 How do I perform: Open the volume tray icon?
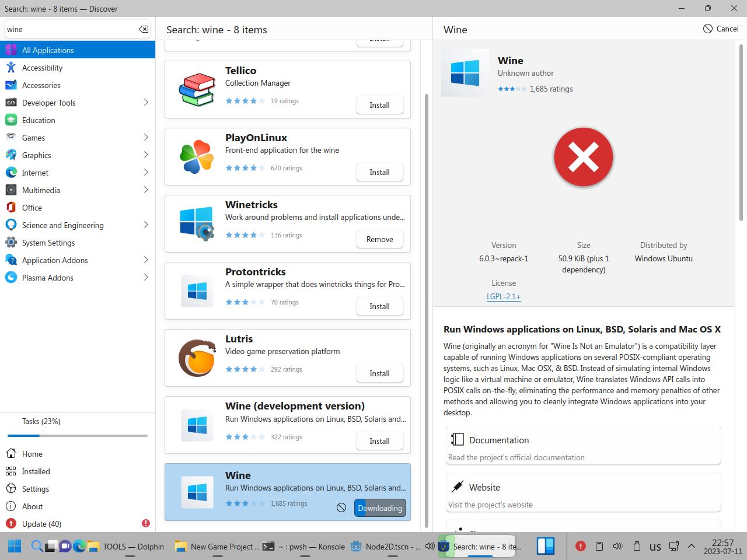(617, 547)
